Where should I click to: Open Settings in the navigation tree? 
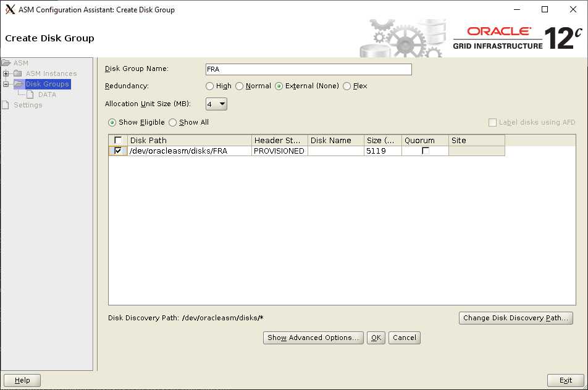tap(28, 105)
